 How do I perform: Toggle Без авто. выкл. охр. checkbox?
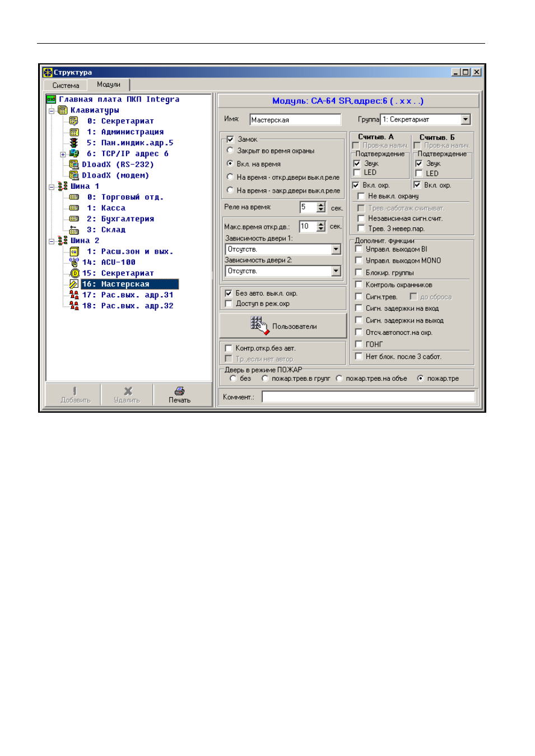click(x=229, y=293)
